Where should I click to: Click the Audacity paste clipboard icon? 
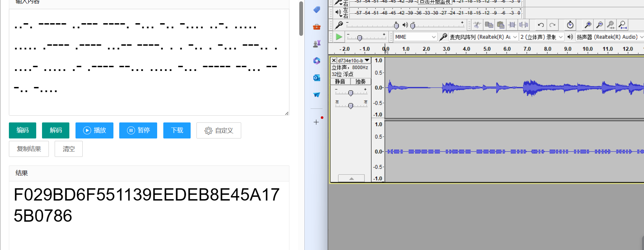tap(501, 25)
